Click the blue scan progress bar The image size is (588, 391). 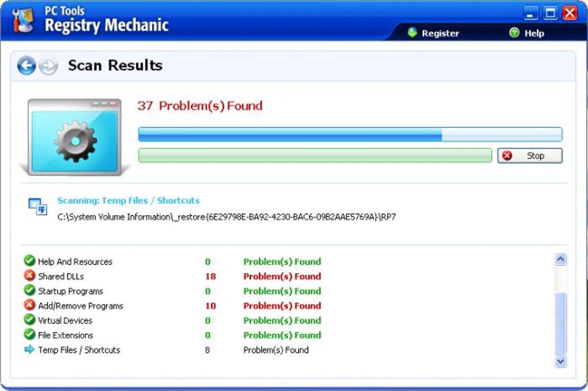tap(350, 134)
